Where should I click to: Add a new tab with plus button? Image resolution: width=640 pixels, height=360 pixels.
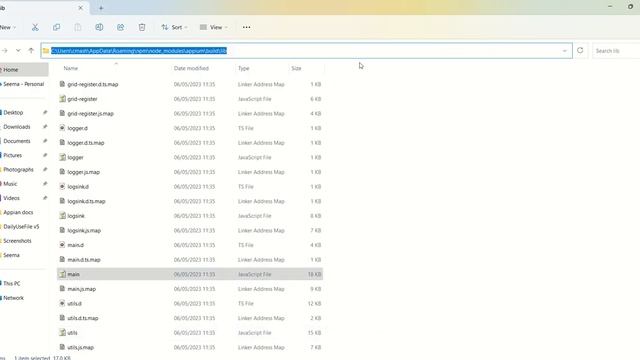pos(101,8)
